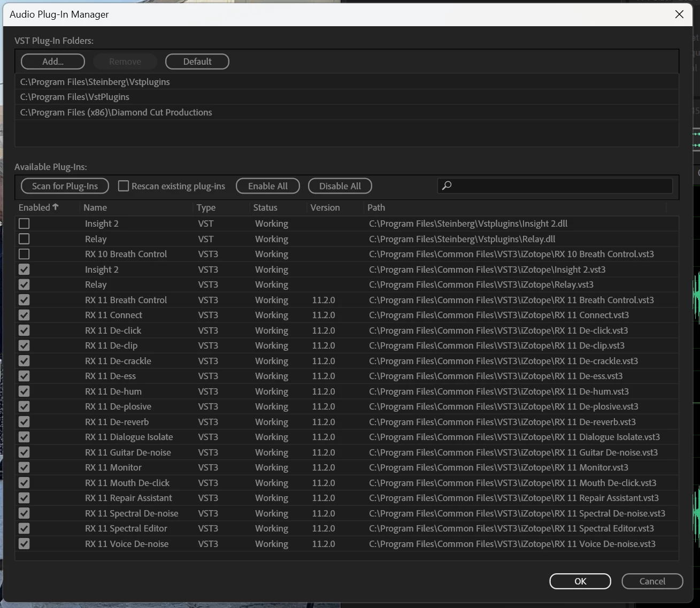Click RX 11 Monitor.vst3 path cell
This screenshot has height=608, width=700.
(x=498, y=467)
